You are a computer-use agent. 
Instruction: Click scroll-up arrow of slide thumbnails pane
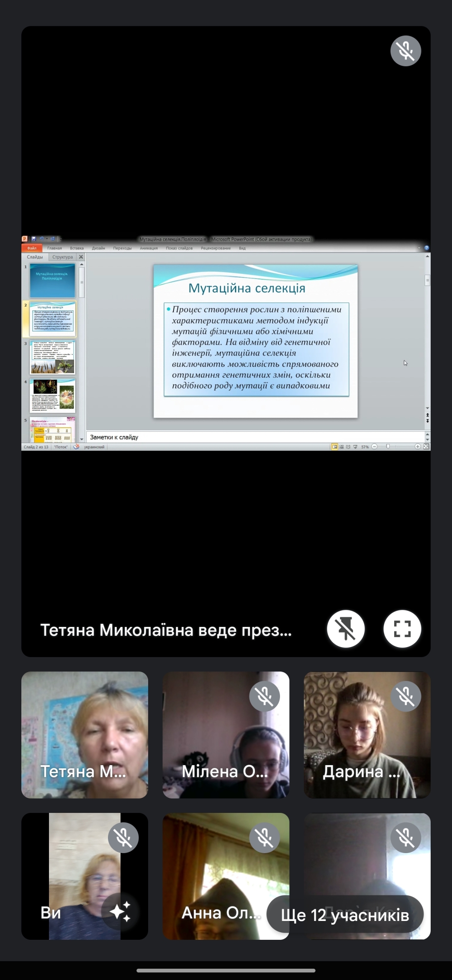point(82,264)
